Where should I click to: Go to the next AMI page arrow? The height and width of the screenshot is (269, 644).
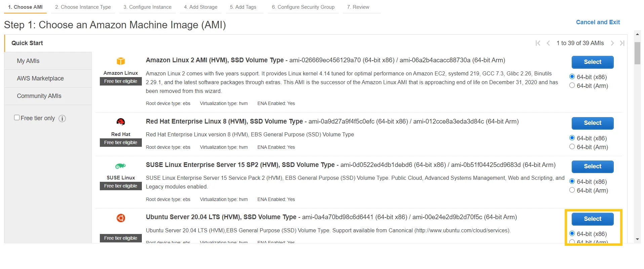[612, 43]
